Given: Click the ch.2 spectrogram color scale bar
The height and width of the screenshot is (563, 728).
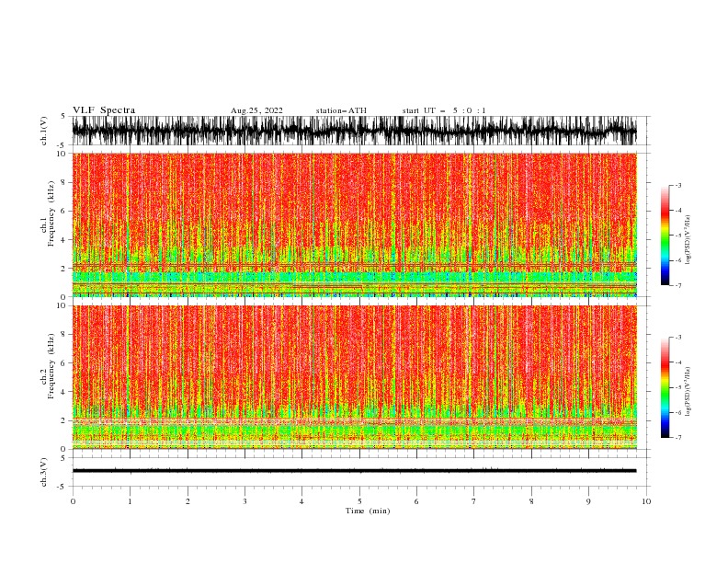Looking at the screenshot, I should (665, 387).
